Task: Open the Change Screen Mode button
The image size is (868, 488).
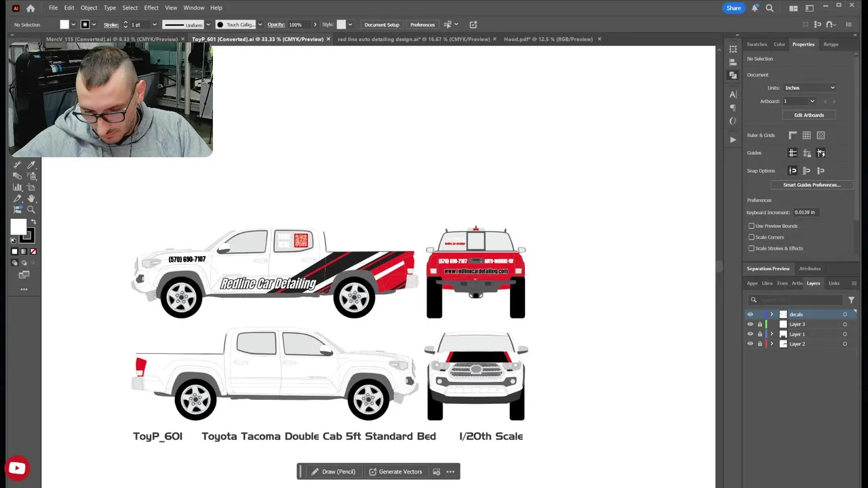Action: 24,275
